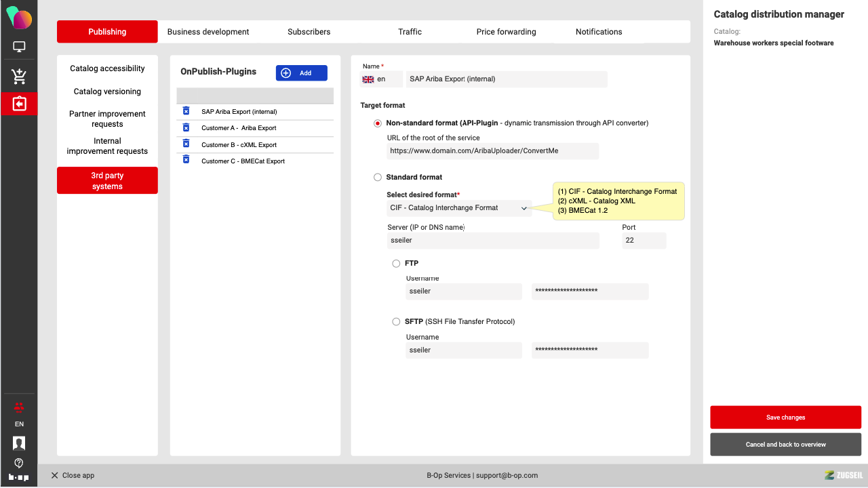Click the help question mark icon
This screenshot has width=868, height=488.
click(19, 463)
